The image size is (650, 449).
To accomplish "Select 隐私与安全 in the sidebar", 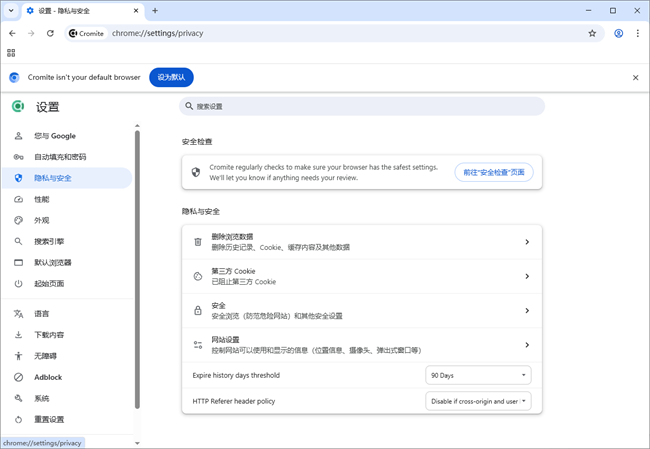I will tap(67, 178).
